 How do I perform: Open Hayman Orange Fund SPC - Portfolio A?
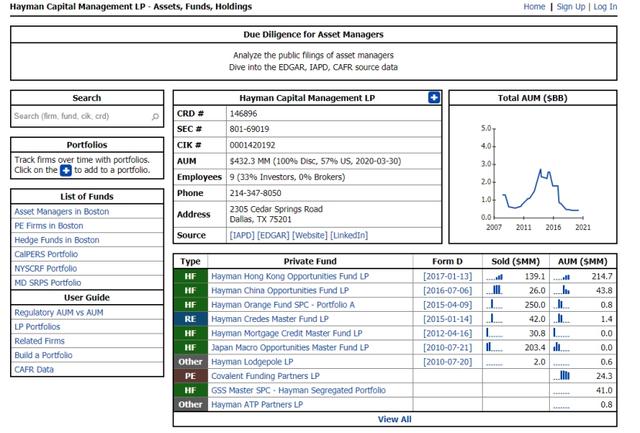click(x=283, y=305)
